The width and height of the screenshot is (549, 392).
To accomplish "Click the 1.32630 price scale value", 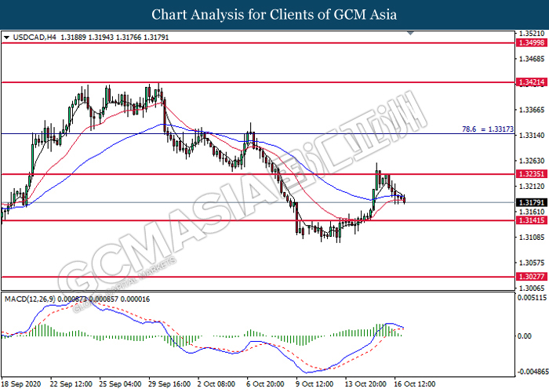I will [x=532, y=161].
